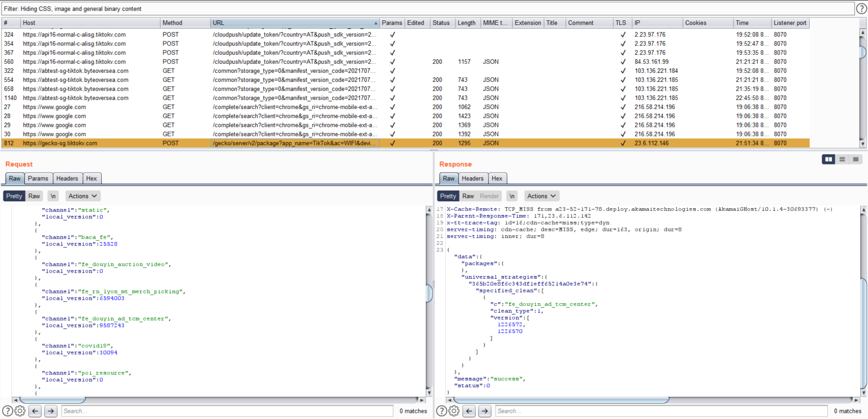Click the filter bar settings text
Viewport: 868px width, 419px height.
click(73, 9)
